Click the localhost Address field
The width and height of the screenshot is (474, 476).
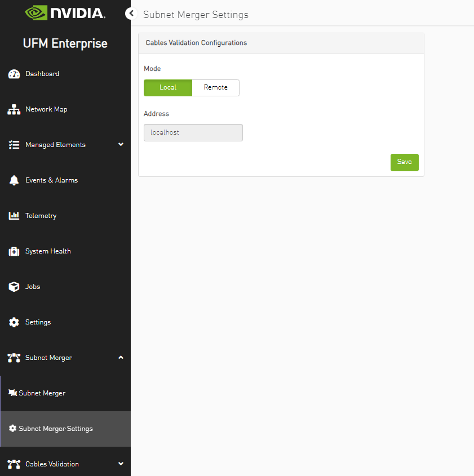193,133
